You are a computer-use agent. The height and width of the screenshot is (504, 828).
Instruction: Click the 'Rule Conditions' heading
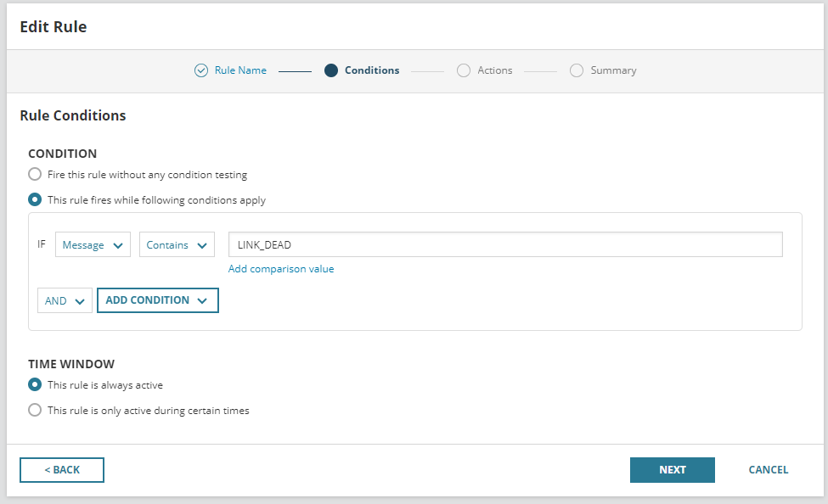pos(73,115)
